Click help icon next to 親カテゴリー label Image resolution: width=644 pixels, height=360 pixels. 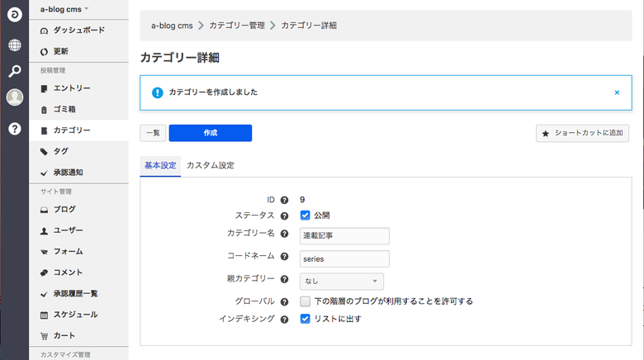coord(284,279)
